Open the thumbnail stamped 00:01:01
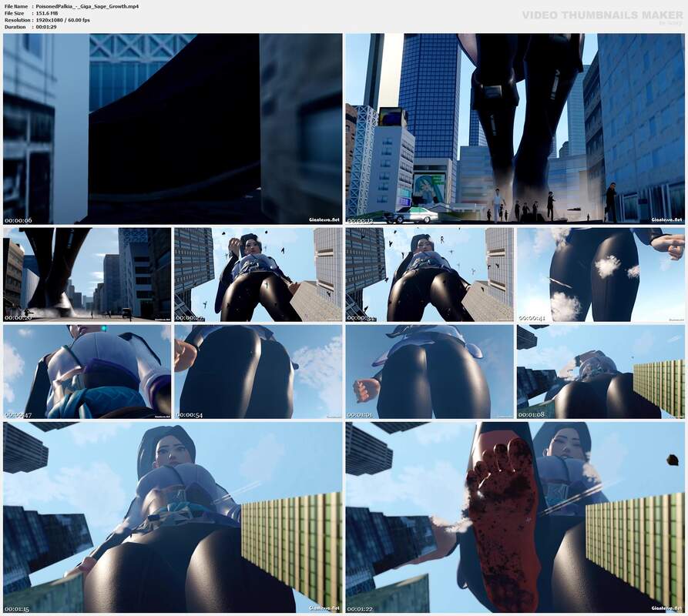Screen dimensions: 688x616 coord(430,372)
